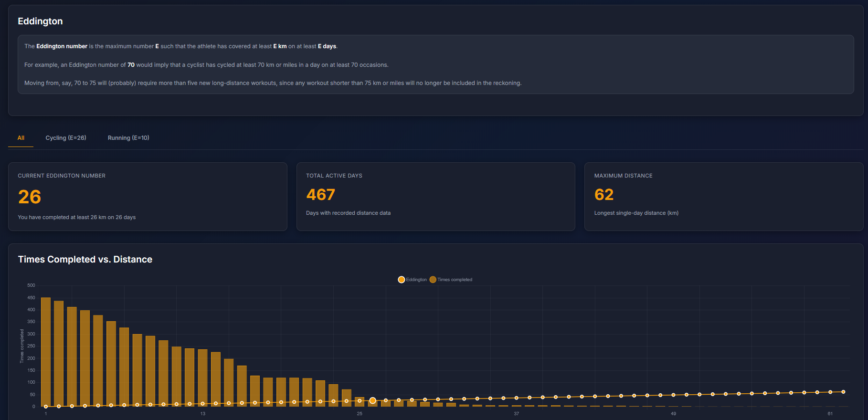Select the Maximum Distance value 62
Image resolution: width=868 pixels, height=420 pixels.
pyautogui.click(x=604, y=195)
